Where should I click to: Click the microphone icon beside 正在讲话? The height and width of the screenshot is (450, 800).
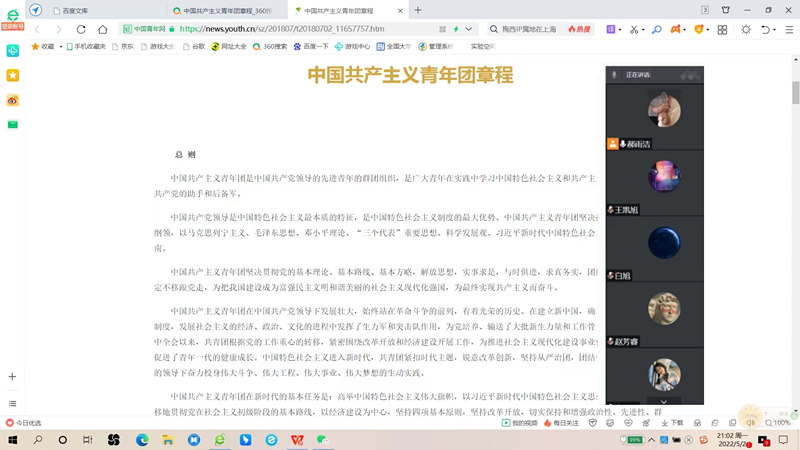click(614, 74)
